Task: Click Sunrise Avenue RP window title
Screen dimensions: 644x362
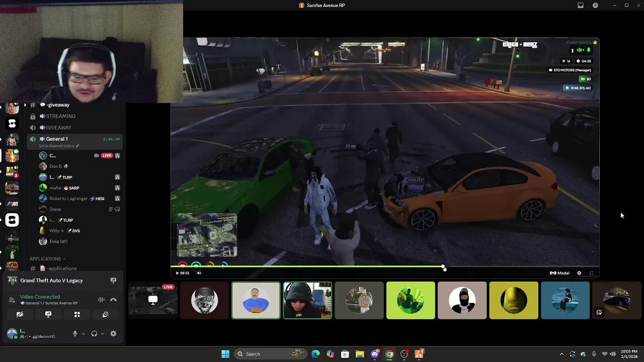Action: click(x=326, y=5)
